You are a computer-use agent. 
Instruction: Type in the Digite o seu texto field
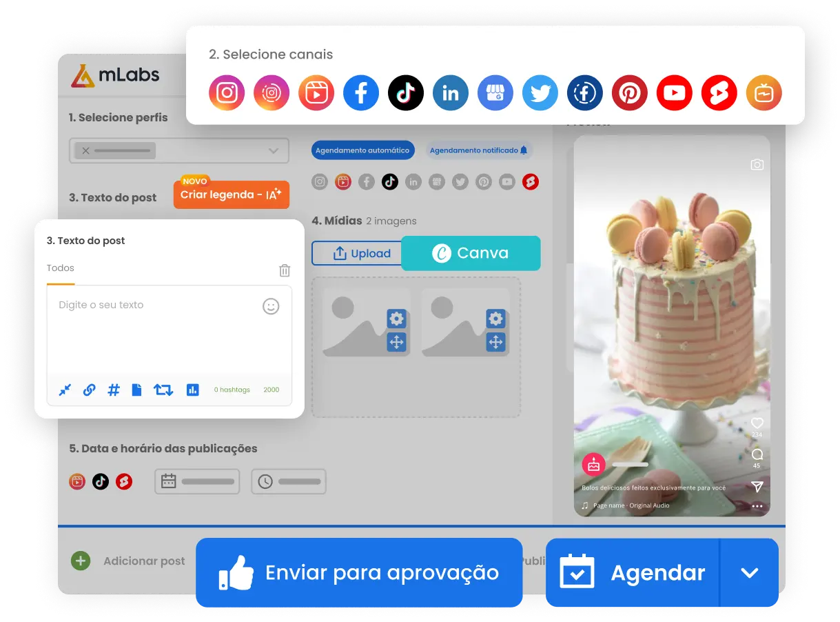click(x=158, y=331)
